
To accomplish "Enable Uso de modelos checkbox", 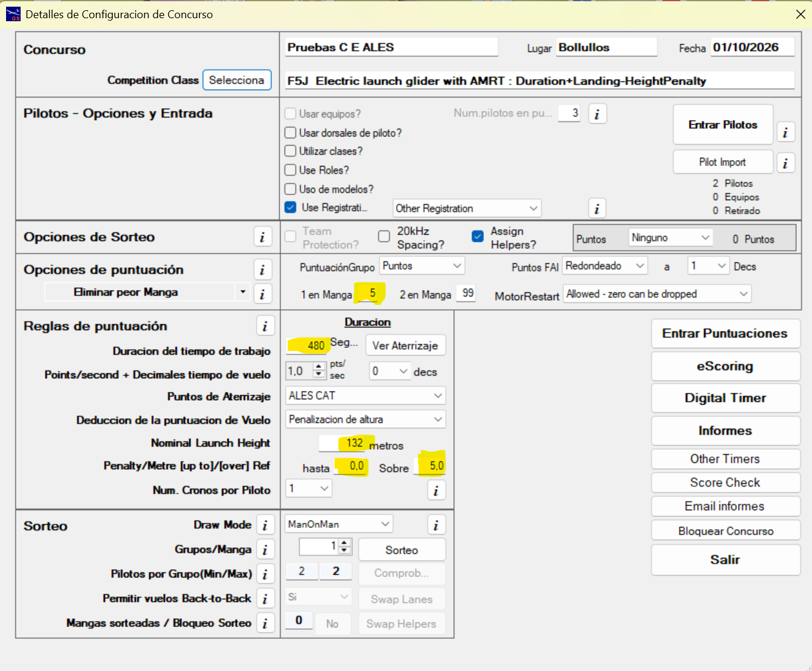I will tap(290, 189).
